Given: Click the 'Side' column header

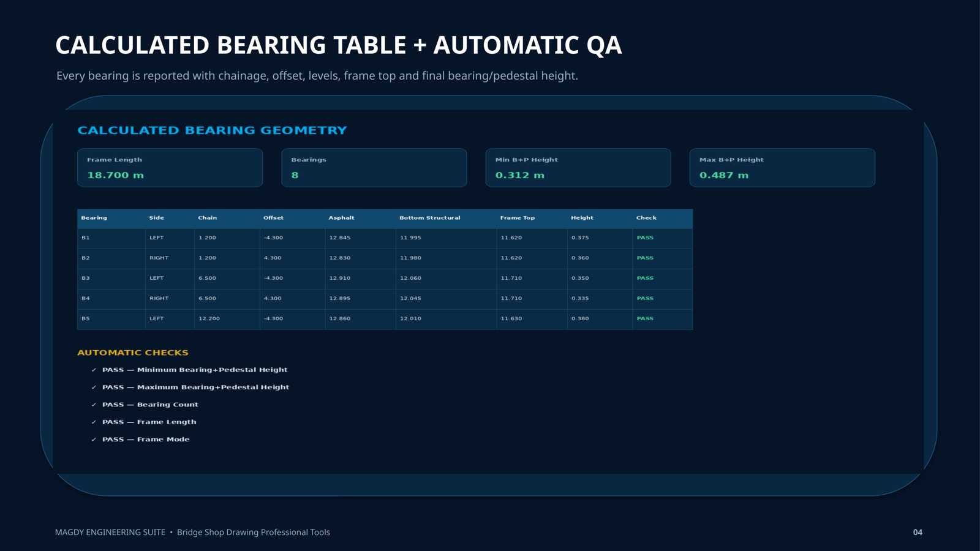Looking at the screenshot, I should (x=156, y=218).
